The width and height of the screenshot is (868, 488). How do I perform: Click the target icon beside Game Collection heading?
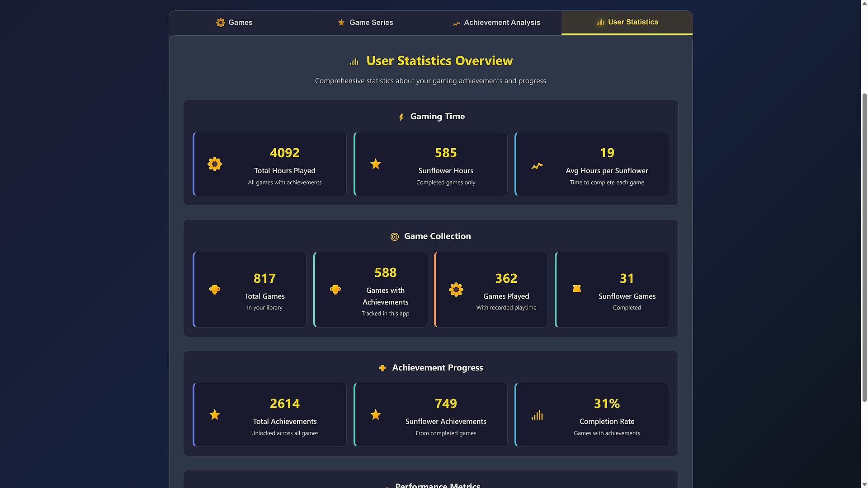coord(395,237)
